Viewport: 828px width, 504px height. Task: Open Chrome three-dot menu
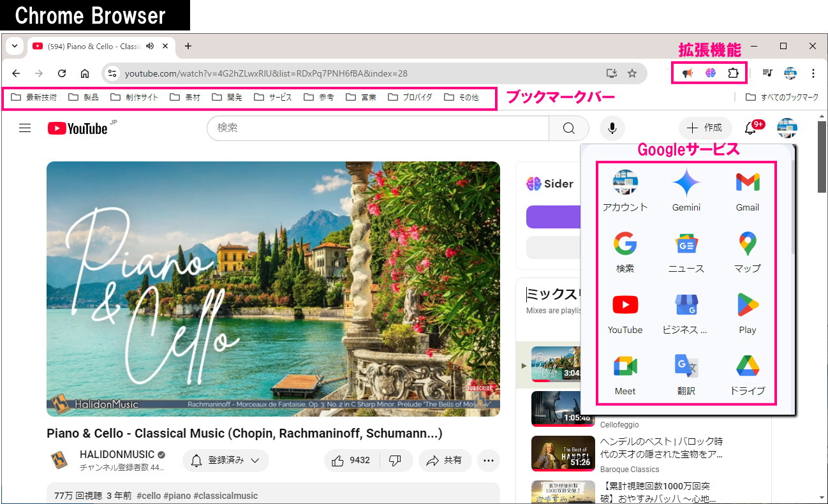coord(813,73)
